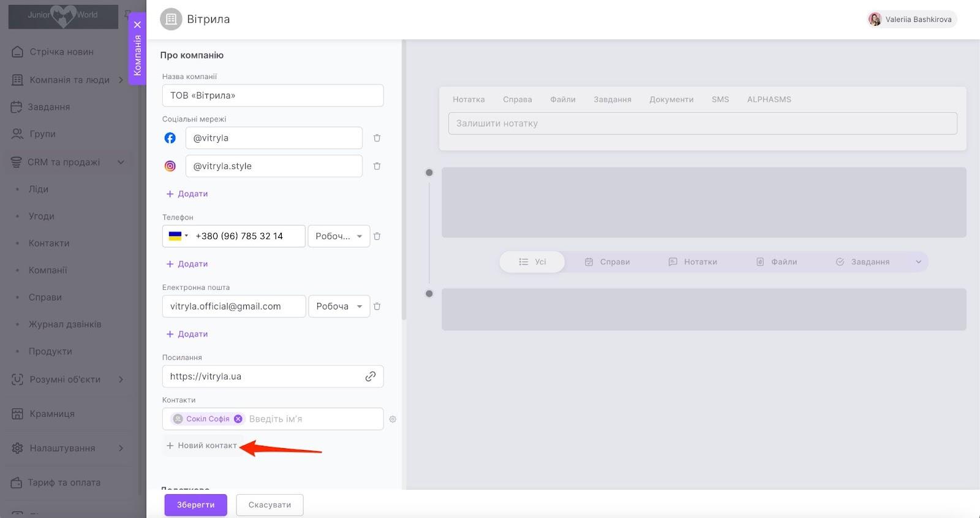Screen dimensions: 980x518
Task: Open contacts field settings gear
Action: coord(393,419)
